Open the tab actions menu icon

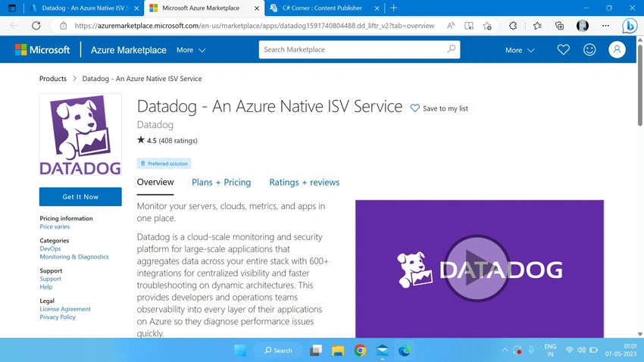pyautogui.click(x=12, y=8)
